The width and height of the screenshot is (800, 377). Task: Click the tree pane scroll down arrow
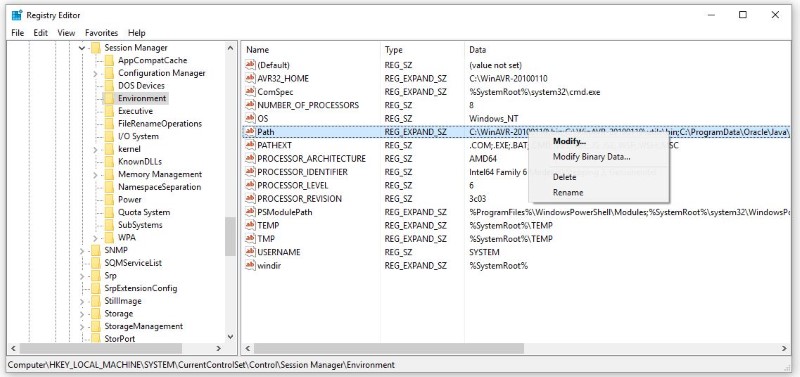pos(231,337)
